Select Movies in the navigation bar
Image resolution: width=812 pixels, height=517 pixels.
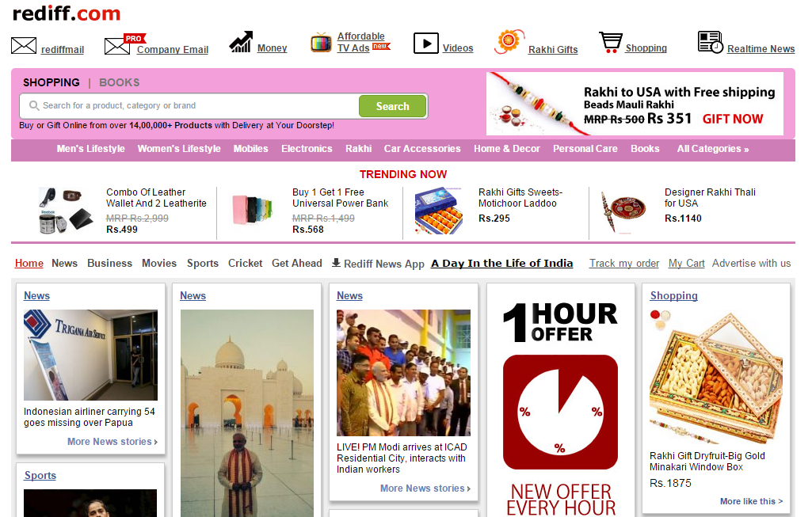159,263
